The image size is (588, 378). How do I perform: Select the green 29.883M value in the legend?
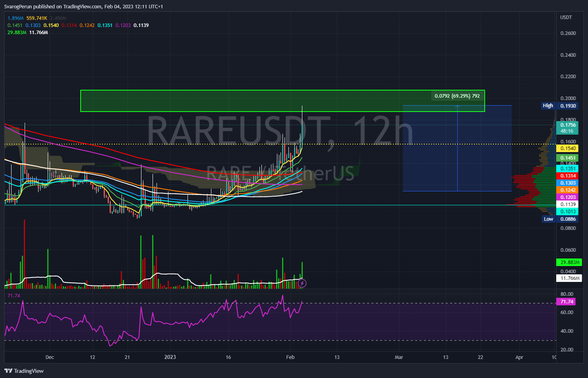point(17,33)
